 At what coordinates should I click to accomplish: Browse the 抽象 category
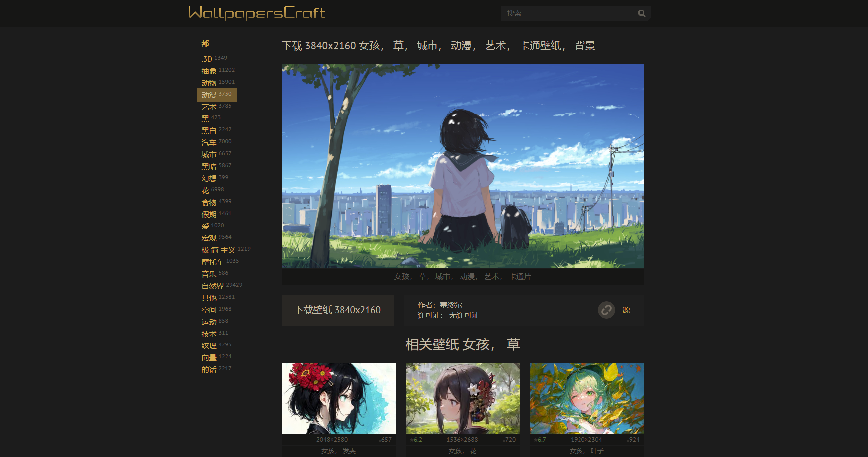[209, 71]
